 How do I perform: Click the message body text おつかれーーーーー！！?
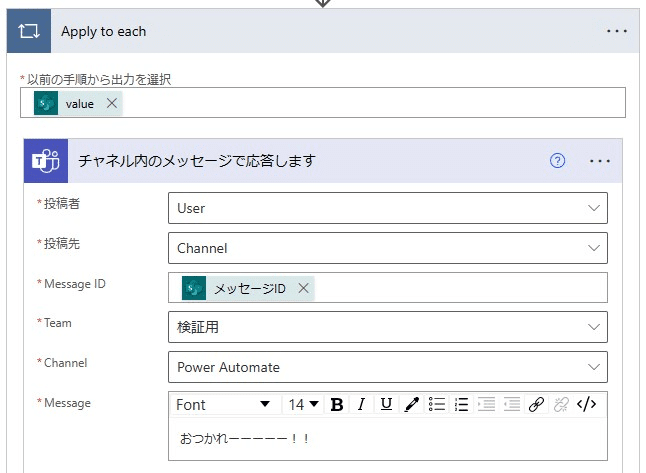coord(244,438)
